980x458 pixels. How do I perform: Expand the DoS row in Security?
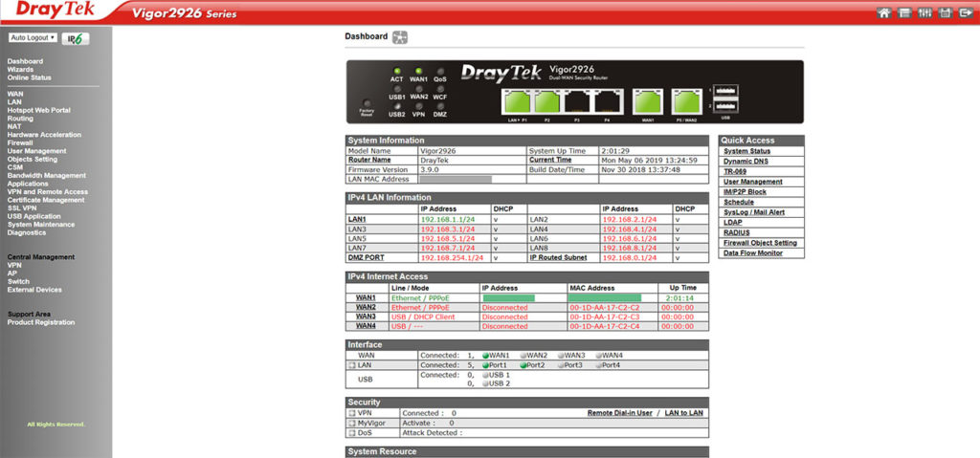[352, 432]
